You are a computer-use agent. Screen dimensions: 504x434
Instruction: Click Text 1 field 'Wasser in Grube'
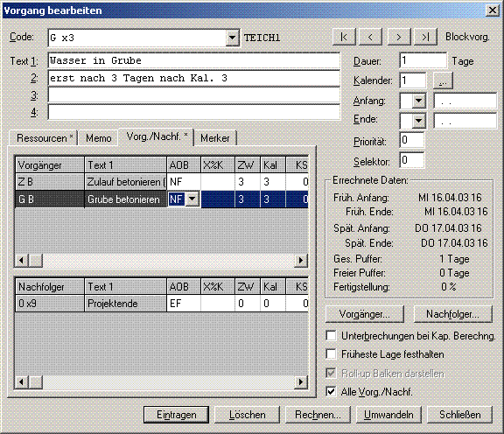coord(194,60)
